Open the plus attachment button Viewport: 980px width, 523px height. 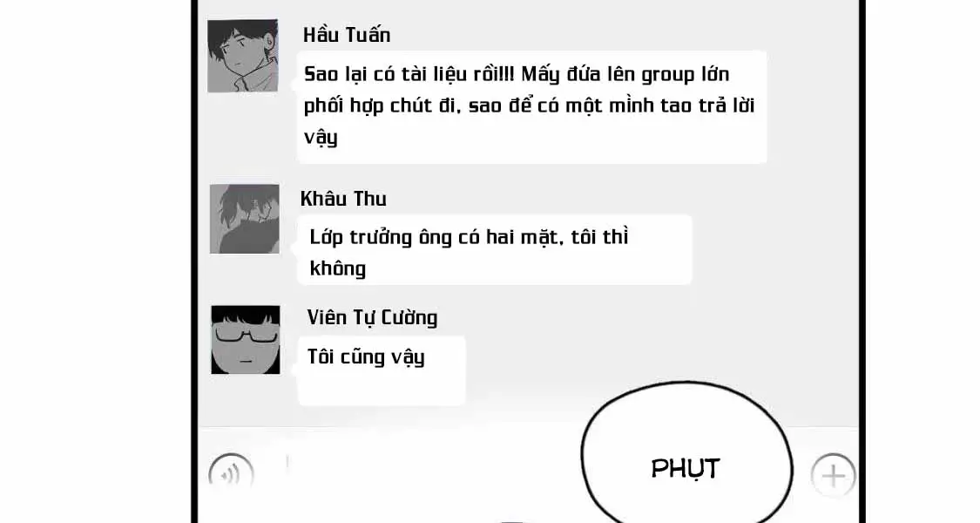(x=833, y=475)
